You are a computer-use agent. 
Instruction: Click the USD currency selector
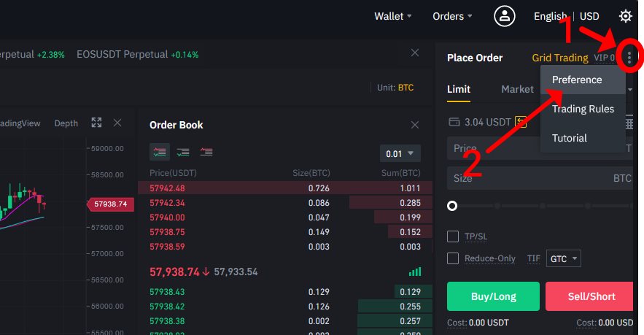(x=589, y=17)
